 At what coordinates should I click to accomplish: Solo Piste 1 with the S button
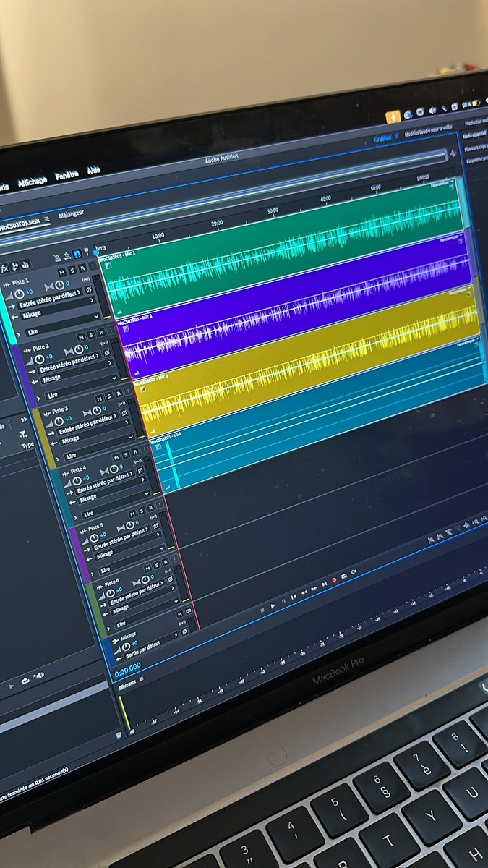pyautogui.click(x=72, y=270)
